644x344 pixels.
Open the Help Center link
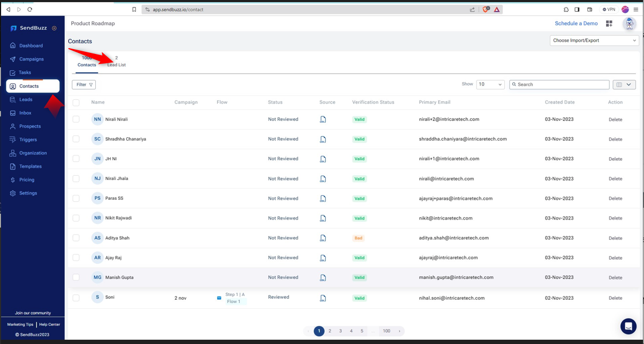coord(50,324)
